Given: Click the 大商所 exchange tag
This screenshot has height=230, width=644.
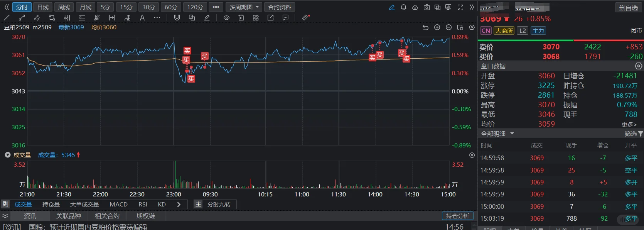Looking at the screenshot, I should (x=504, y=31).
